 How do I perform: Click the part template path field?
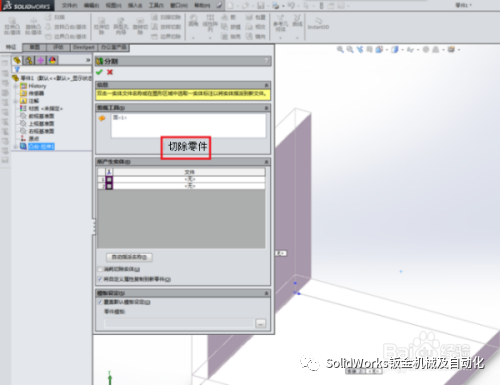tap(179, 323)
